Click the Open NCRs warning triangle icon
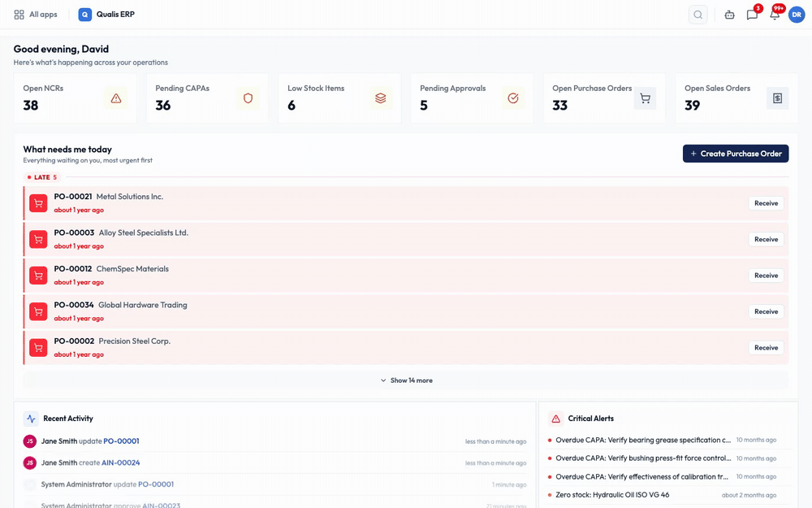The width and height of the screenshot is (812, 508). point(116,98)
